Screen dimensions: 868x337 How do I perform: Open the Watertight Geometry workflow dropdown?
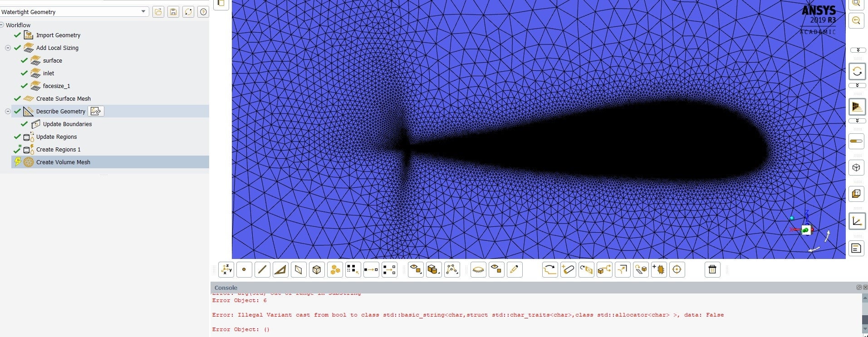[x=74, y=12]
